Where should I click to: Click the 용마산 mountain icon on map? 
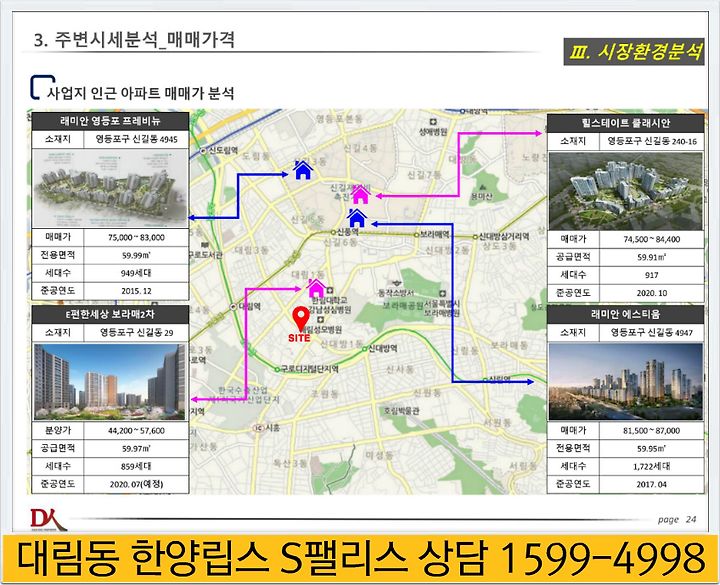click(x=482, y=187)
